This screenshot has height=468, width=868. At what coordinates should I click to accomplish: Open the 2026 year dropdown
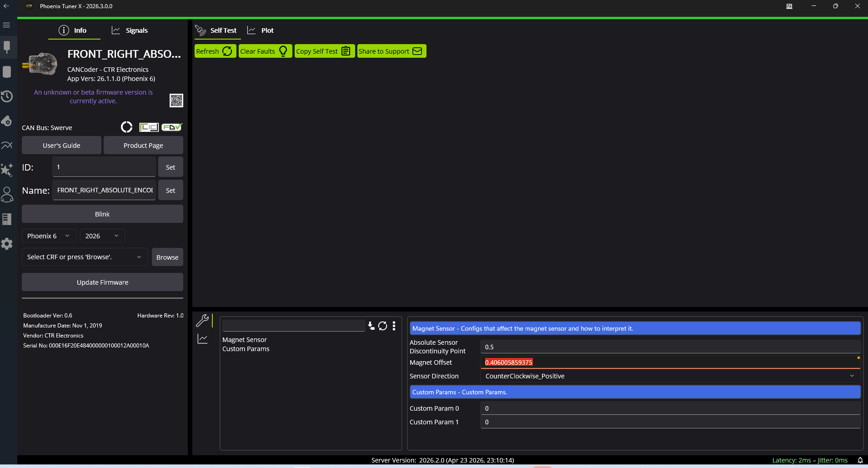coord(102,236)
